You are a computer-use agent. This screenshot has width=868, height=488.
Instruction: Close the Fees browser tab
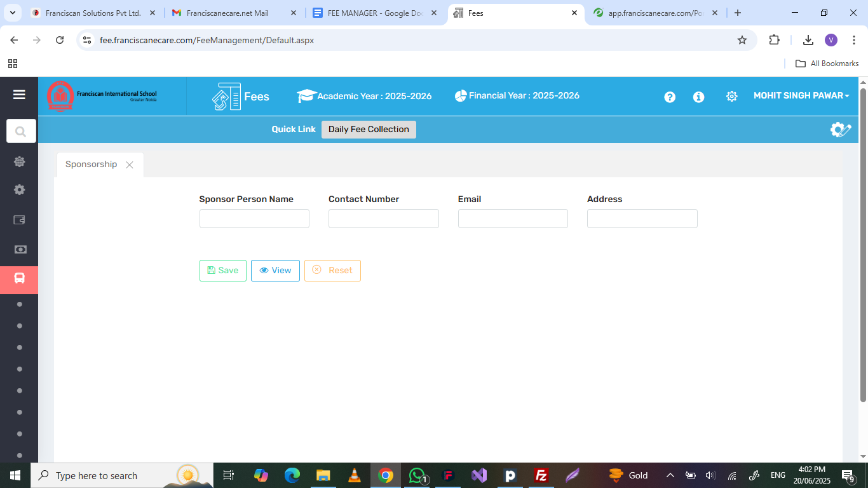tap(574, 13)
